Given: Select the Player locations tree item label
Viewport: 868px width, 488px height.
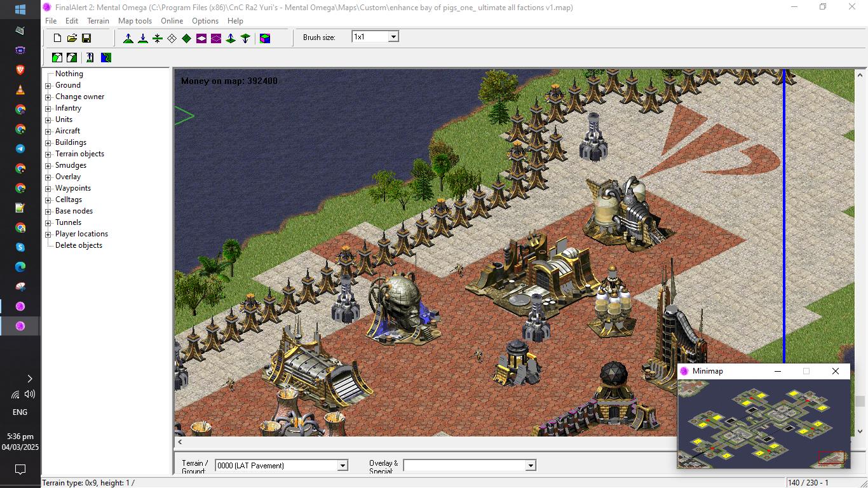Looking at the screenshot, I should (81, 234).
